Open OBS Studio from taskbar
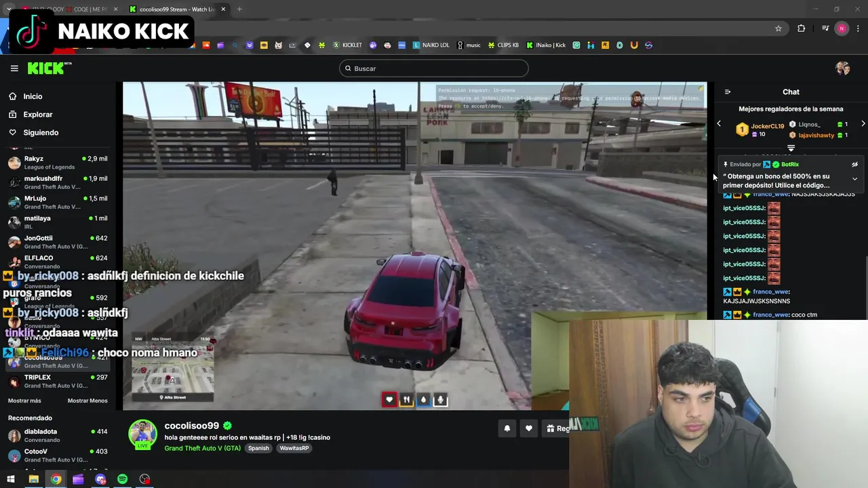This screenshot has height=488, width=868. click(144, 480)
